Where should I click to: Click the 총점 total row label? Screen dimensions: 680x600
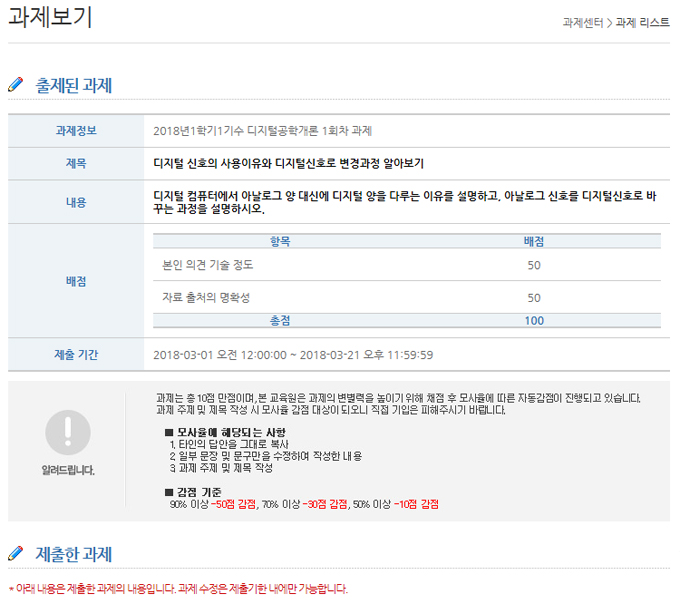pyautogui.click(x=280, y=320)
